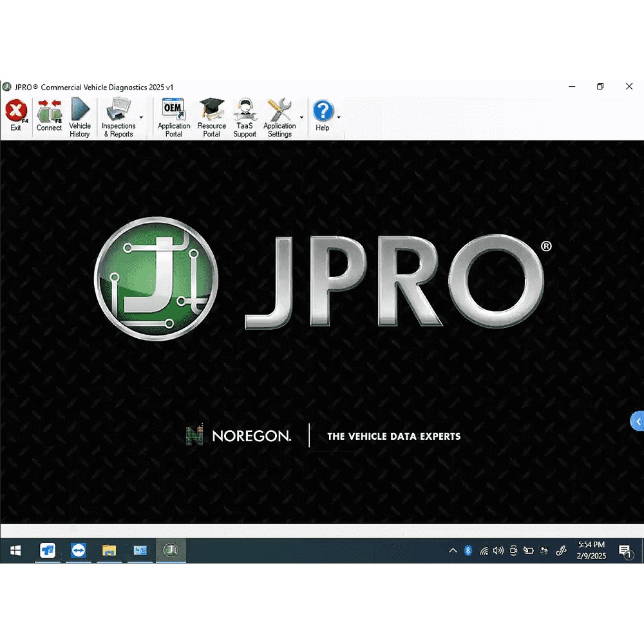
Task: Open TeamViewer from the taskbar
Action: (x=78, y=551)
